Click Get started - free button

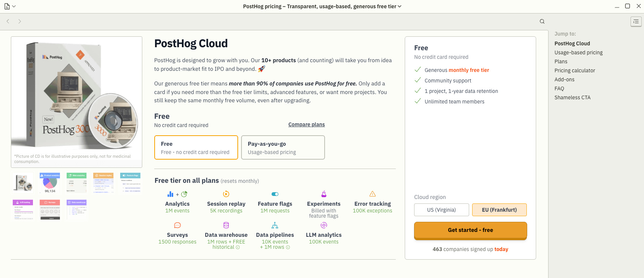point(471,230)
